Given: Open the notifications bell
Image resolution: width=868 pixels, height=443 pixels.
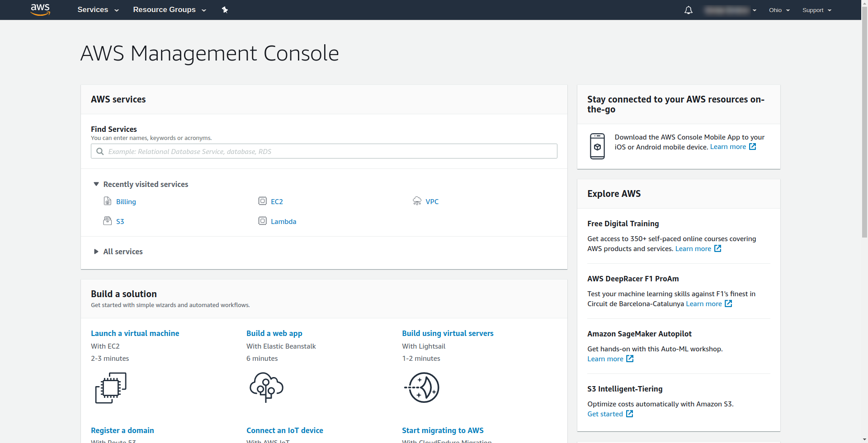Looking at the screenshot, I should coord(688,10).
